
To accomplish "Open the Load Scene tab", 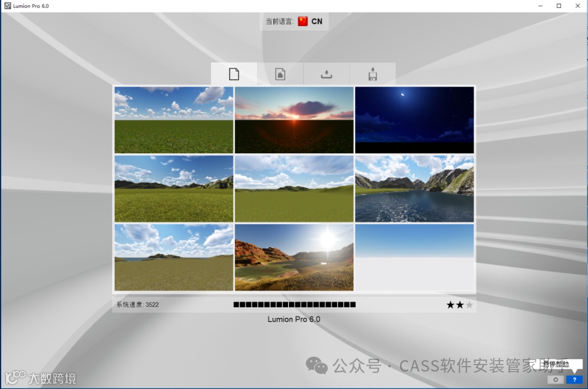I will [326, 74].
